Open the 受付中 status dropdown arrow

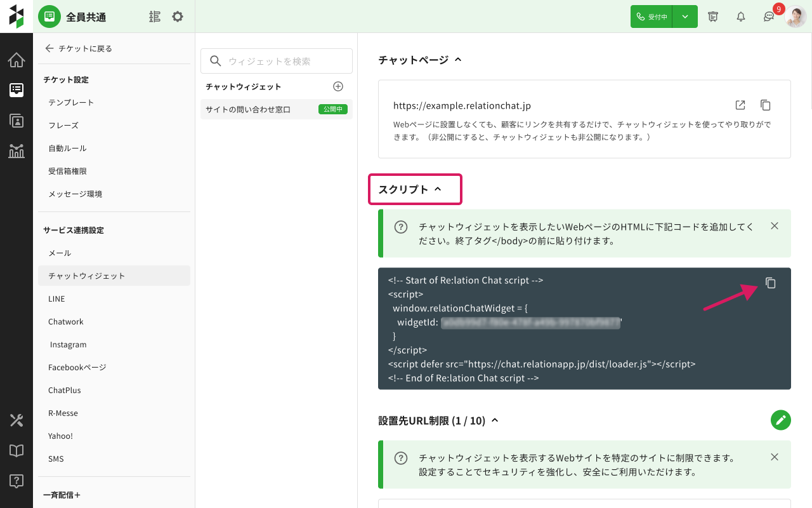685,17
